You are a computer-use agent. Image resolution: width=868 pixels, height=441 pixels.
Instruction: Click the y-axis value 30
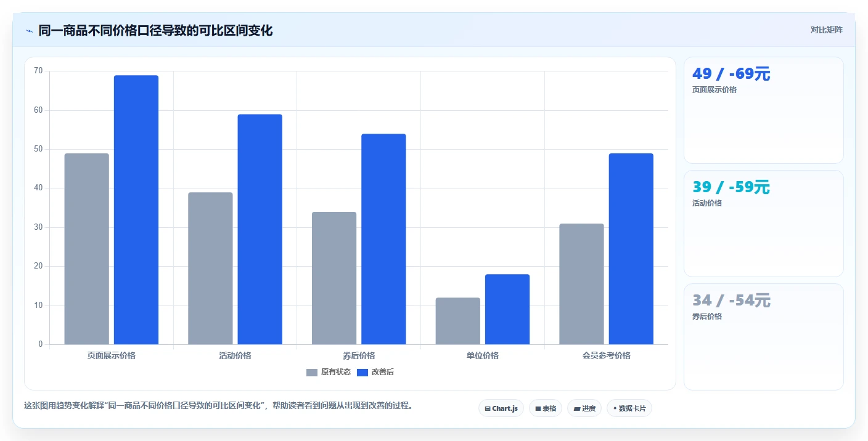[38, 227]
